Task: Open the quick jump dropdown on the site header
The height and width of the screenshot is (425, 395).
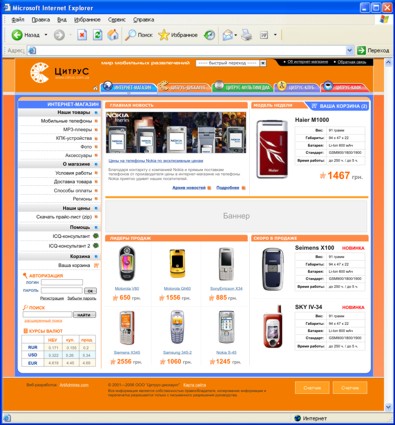Action: coord(263,63)
